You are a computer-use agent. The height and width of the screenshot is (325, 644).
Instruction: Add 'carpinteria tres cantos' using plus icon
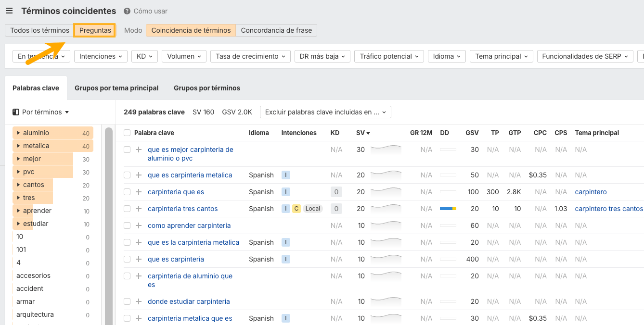tap(139, 209)
